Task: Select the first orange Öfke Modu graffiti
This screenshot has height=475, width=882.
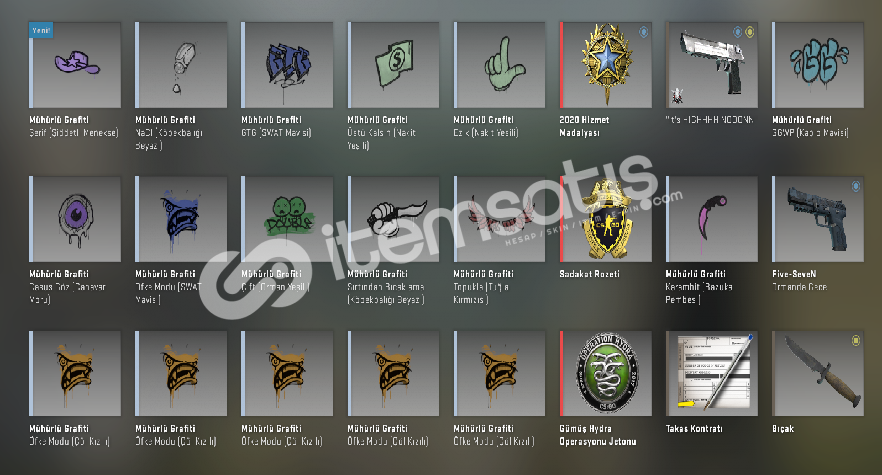Action: point(75,374)
